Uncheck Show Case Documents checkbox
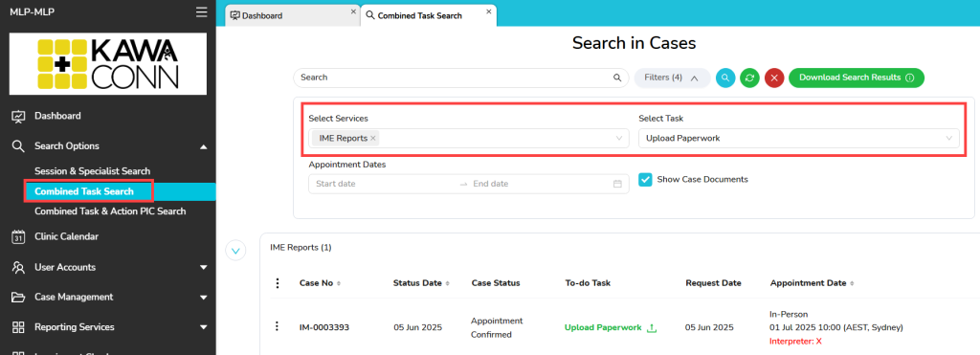This screenshot has height=355, width=980. (645, 179)
